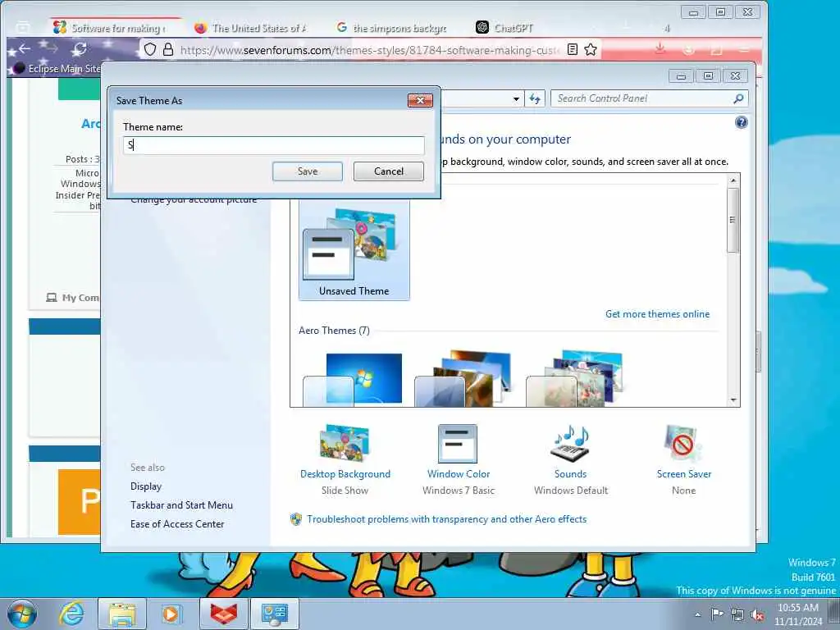Click Troubleshoot problems with transparency link
This screenshot has height=630, width=840.
tap(446, 519)
